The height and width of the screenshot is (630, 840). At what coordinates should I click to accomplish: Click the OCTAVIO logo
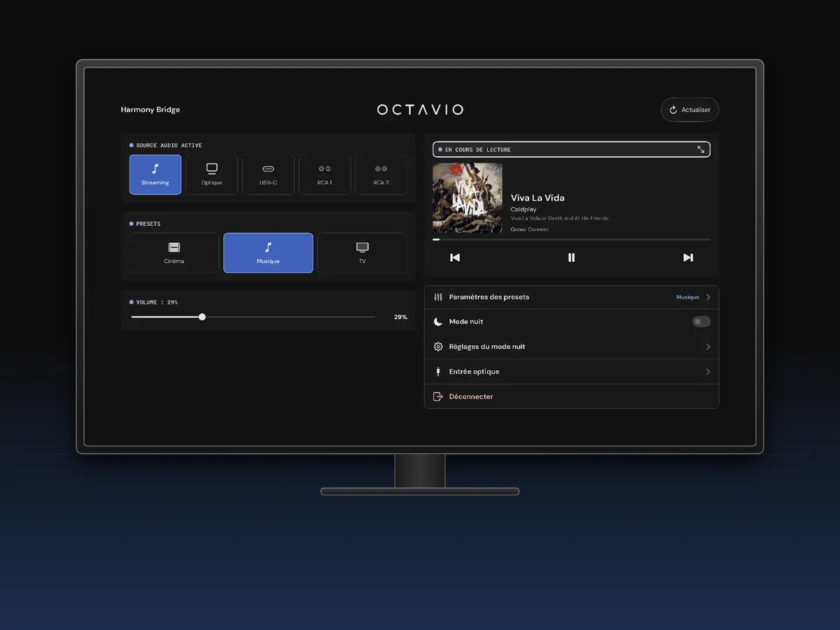tap(420, 109)
